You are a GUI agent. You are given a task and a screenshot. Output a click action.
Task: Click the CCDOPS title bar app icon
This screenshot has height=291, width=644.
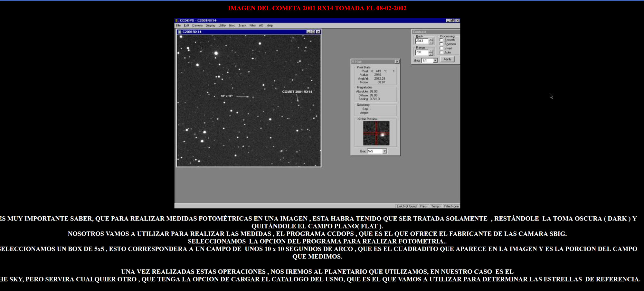click(x=177, y=21)
